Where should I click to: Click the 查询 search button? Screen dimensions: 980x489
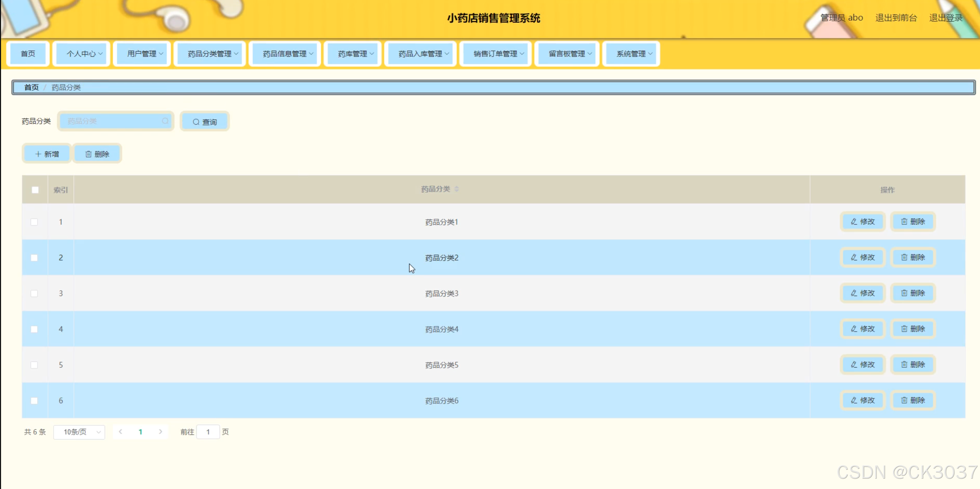(x=205, y=122)
